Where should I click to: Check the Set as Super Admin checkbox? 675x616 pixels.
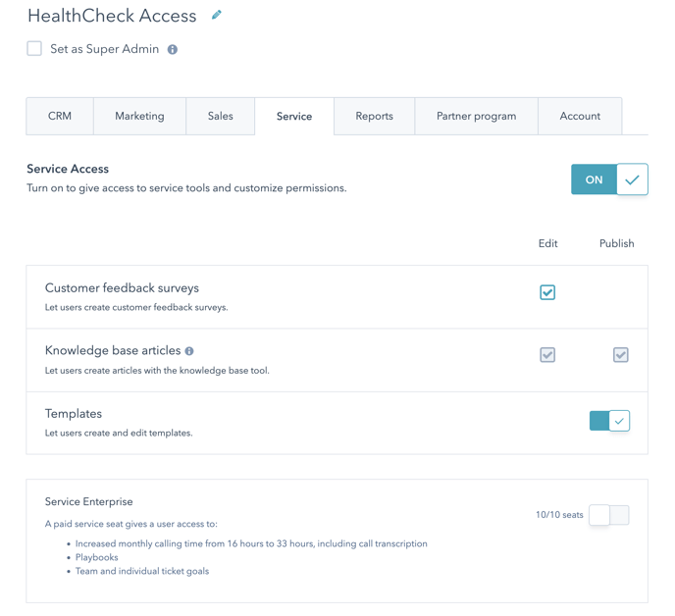coord(34,49)
